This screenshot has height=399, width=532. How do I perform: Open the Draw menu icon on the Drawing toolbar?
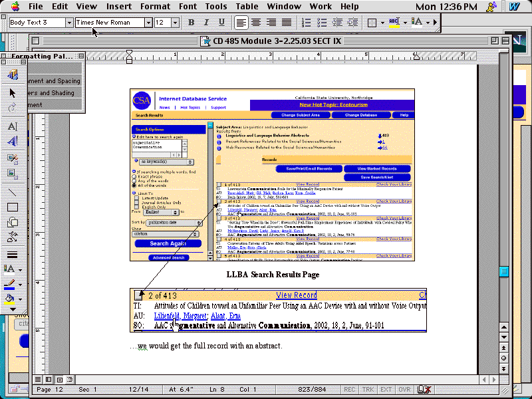click(13, 74)
